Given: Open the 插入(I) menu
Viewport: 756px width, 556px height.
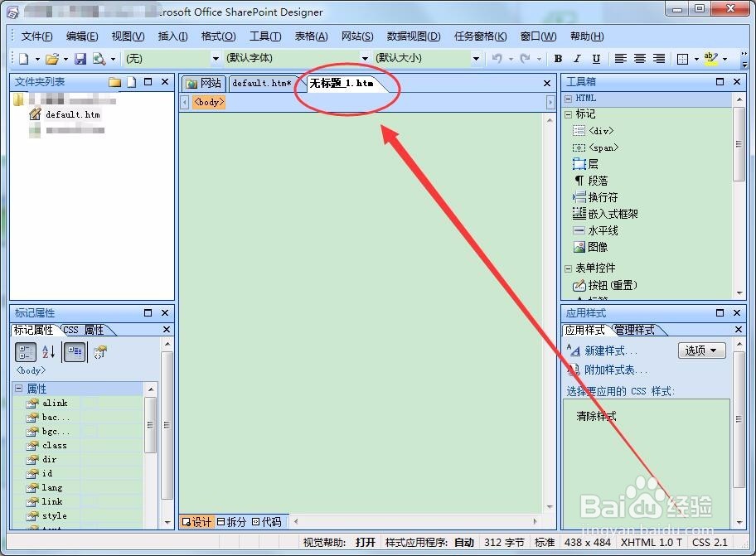Looking at the screenshot, I should coord(172,36).
